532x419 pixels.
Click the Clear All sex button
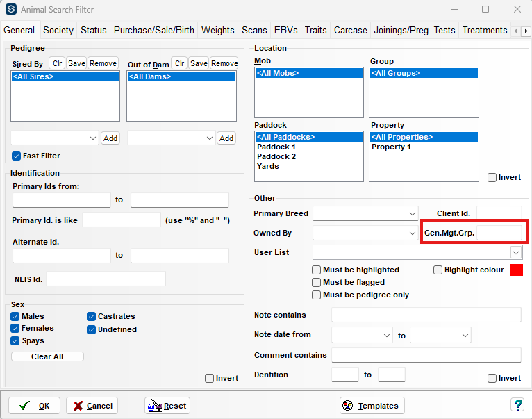(47, 356)
